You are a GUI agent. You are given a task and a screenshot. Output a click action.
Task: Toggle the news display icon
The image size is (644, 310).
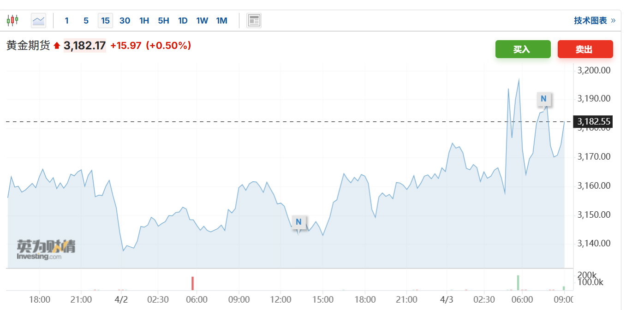click(x=254, y=20)
